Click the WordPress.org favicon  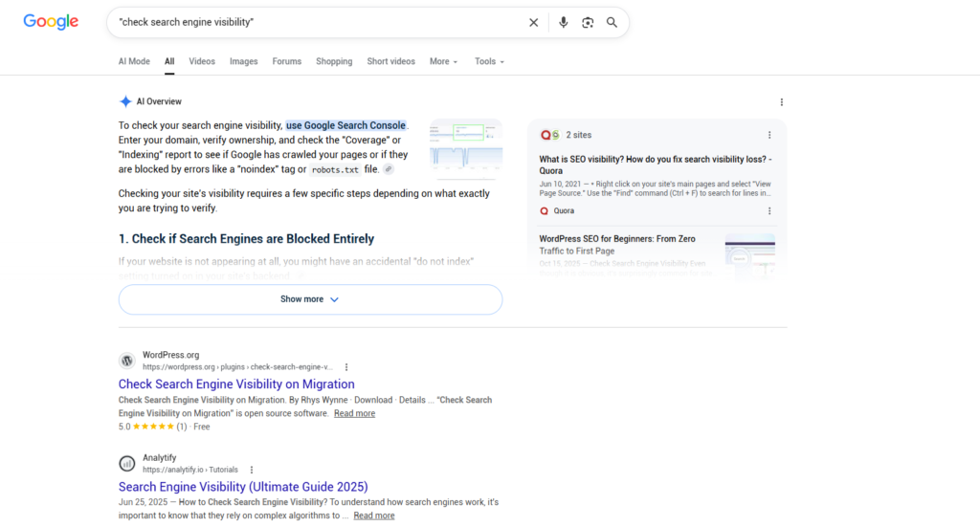[x=127, y=361]
